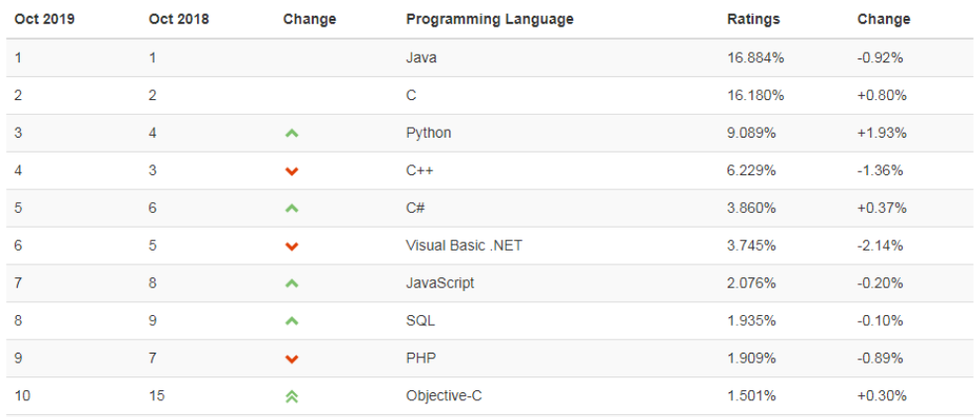Click the Oct 2018 column header
The height and width of the screenshot is (417, 980).
[179, 20]
